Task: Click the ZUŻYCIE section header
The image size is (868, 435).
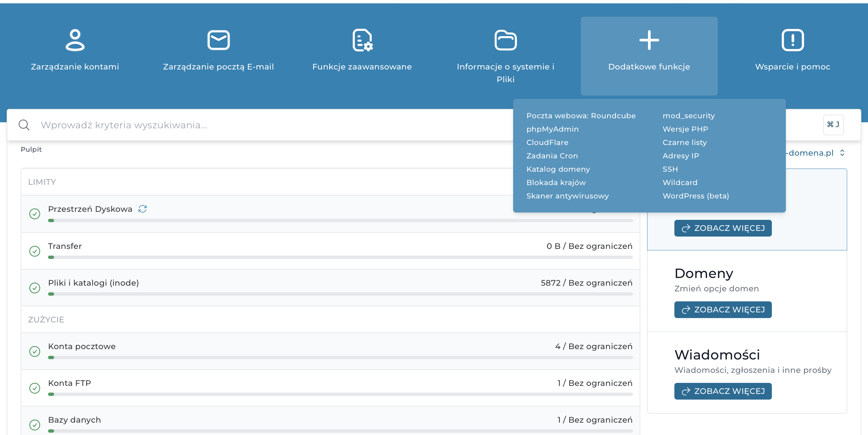Action: coord(46,319)
